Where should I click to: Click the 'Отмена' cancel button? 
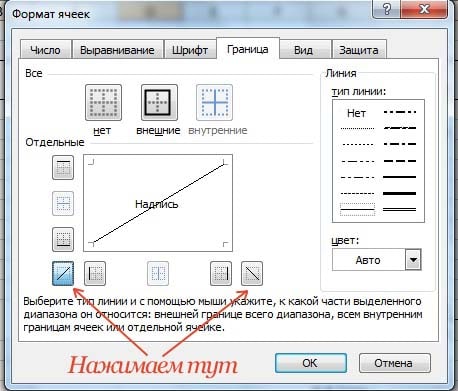(394, 363)
